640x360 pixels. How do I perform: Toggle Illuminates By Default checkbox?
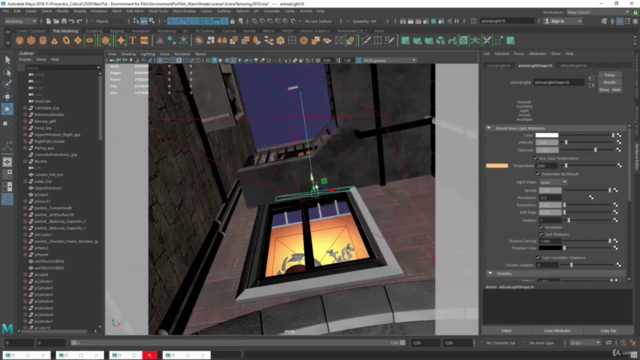tap(538, 174)
